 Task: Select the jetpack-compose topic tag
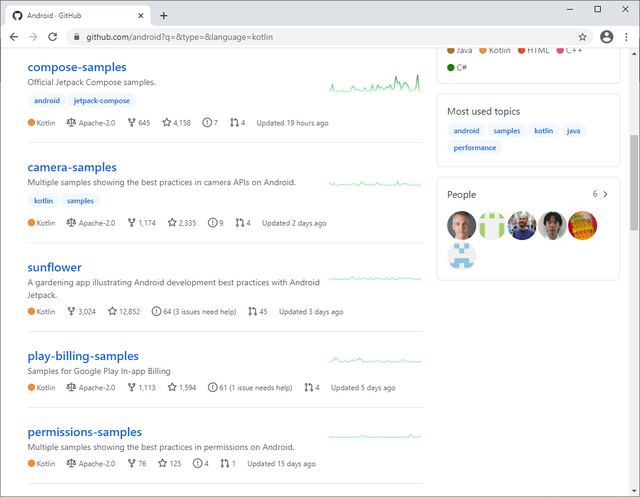coord(102,100)
